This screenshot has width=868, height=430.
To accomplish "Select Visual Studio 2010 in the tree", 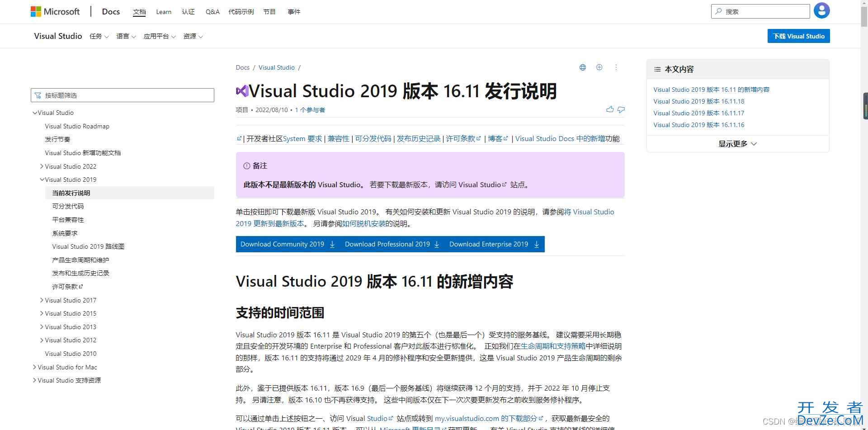I will click(71, 354).
